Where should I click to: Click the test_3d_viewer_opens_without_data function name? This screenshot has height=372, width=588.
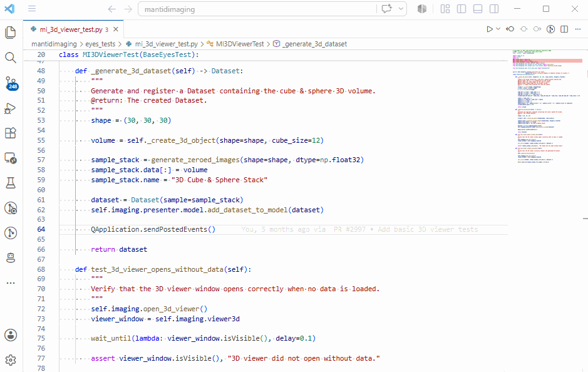(x=157, y=269)
